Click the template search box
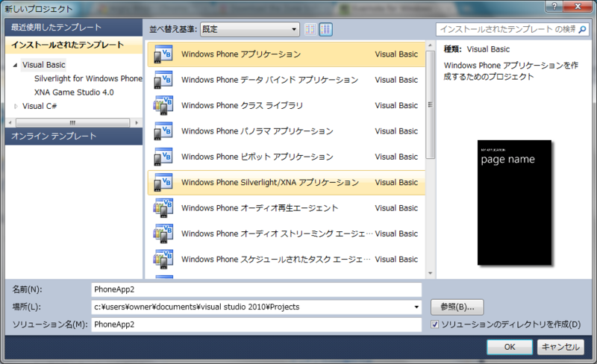This screenshot has height=364, width=597. click(507, 29)
